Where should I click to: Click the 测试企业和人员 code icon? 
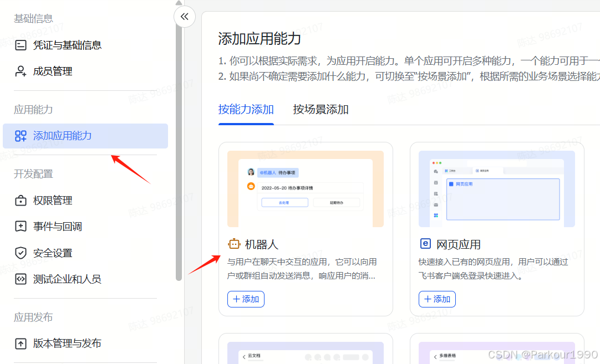coord(21,279)
